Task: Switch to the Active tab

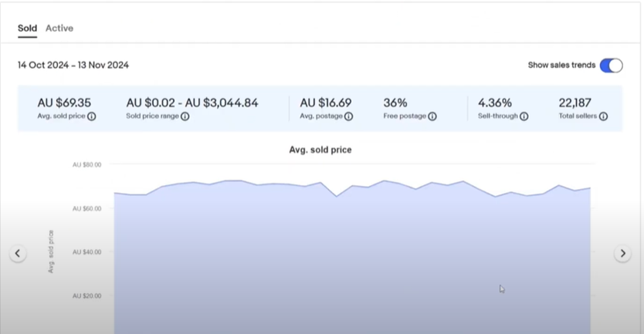Action: (59, 29)
